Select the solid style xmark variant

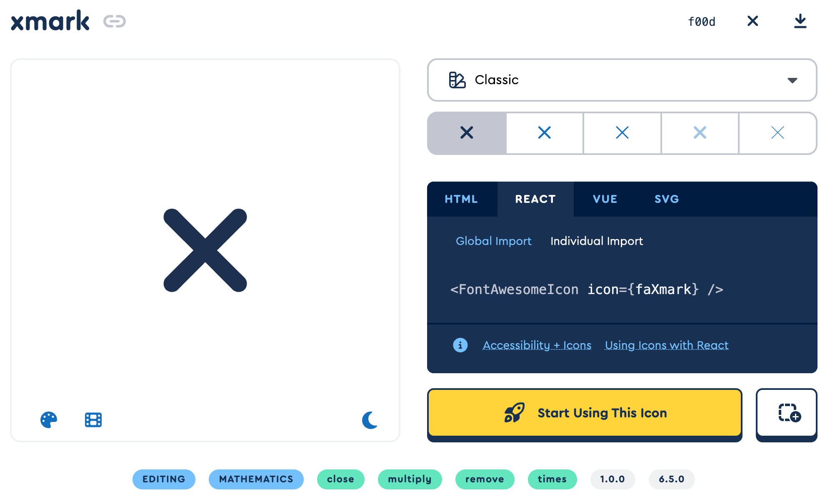click(467, 133)
